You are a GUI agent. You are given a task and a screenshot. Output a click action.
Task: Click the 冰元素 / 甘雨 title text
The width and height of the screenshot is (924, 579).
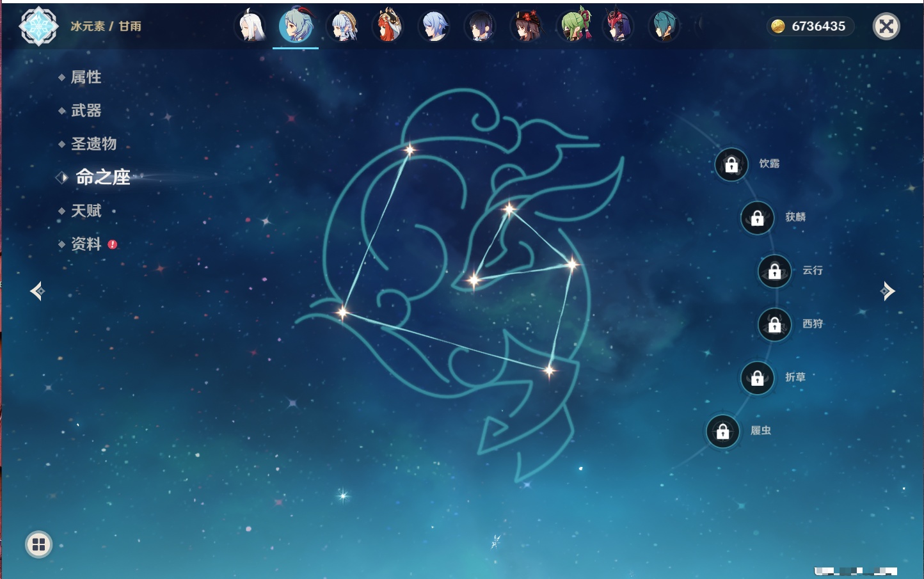[x=106, y=26]
